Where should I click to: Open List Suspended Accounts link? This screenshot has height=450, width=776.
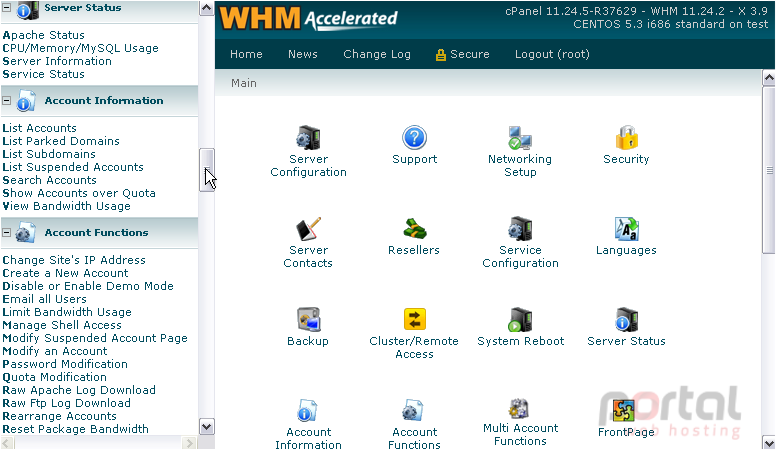click(73, 167)
